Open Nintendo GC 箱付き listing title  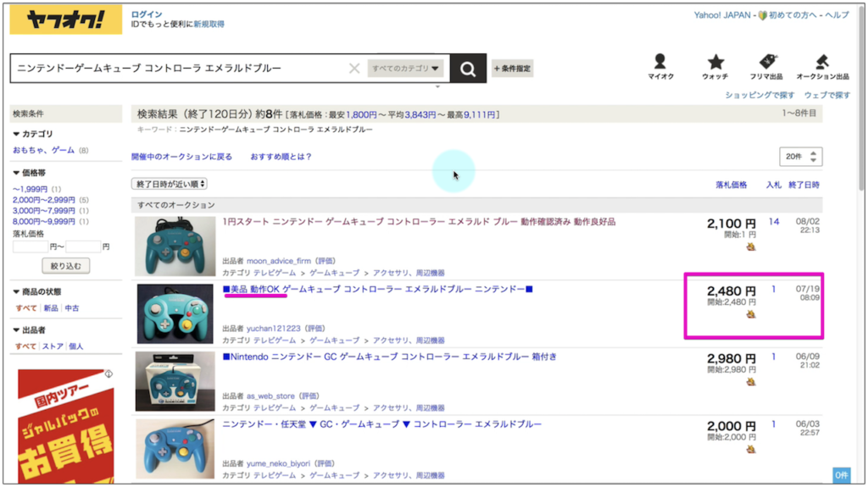coord(390,357)
